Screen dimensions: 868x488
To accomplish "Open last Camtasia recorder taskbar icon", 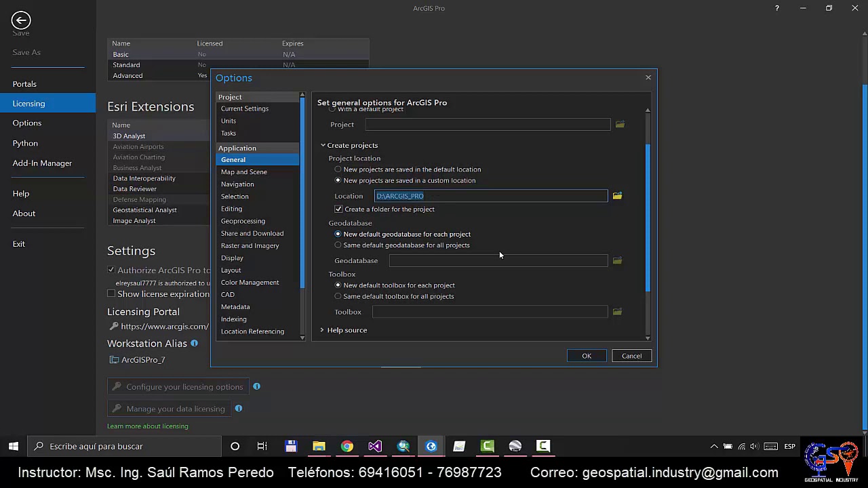I will pyautogui.click(x=543, y=446).
